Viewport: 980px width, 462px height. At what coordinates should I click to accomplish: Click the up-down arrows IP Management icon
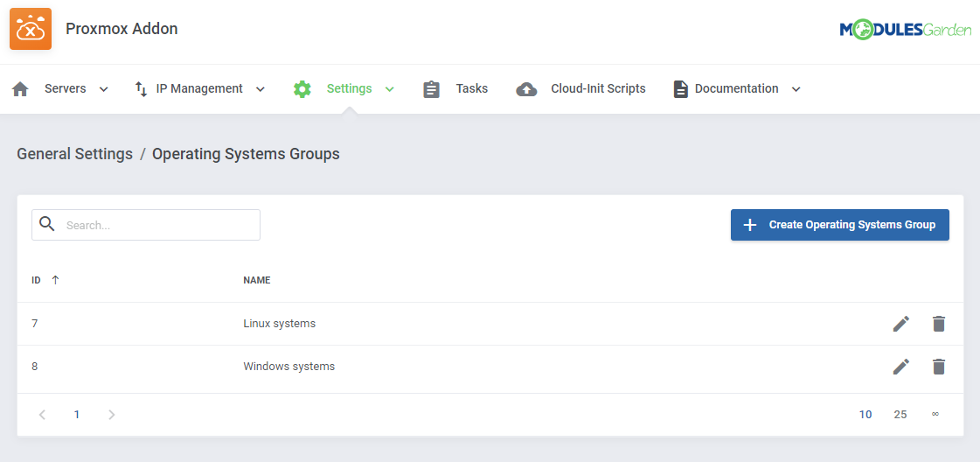tap(142, 88)
